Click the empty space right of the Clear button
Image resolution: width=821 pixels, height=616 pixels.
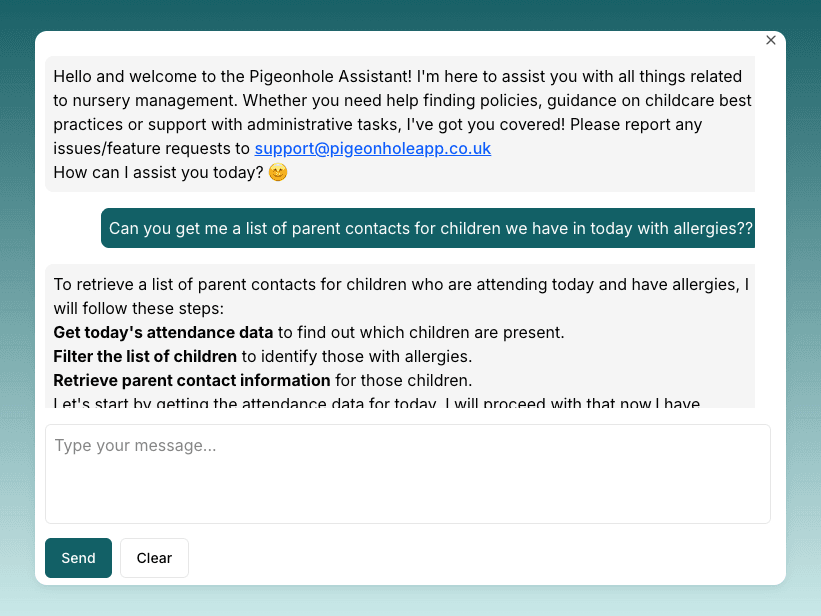480,558
